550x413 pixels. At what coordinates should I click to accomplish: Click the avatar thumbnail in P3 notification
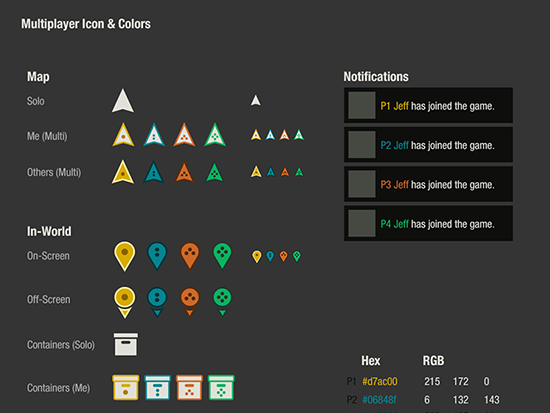click(x=362, y=184)
